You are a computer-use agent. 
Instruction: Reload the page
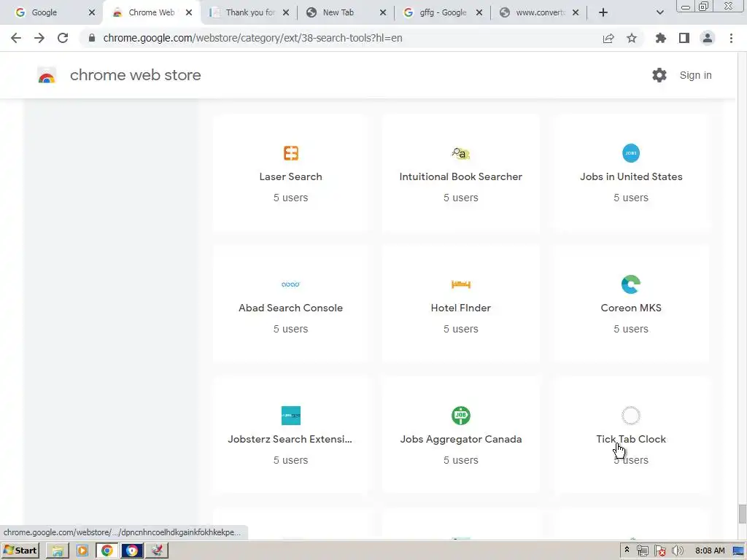[x=63, y=38]
